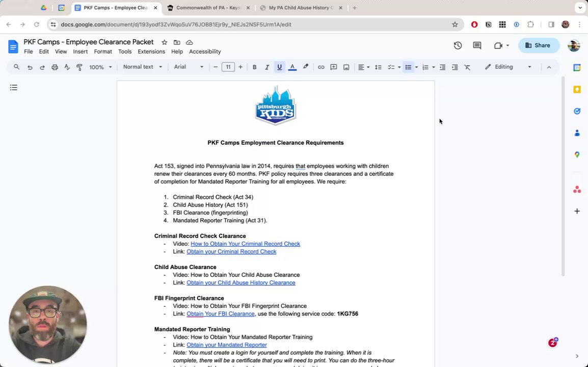Clear formatting with toolbar icon
The image size is (588, 367).
click(x=467, y=67)
